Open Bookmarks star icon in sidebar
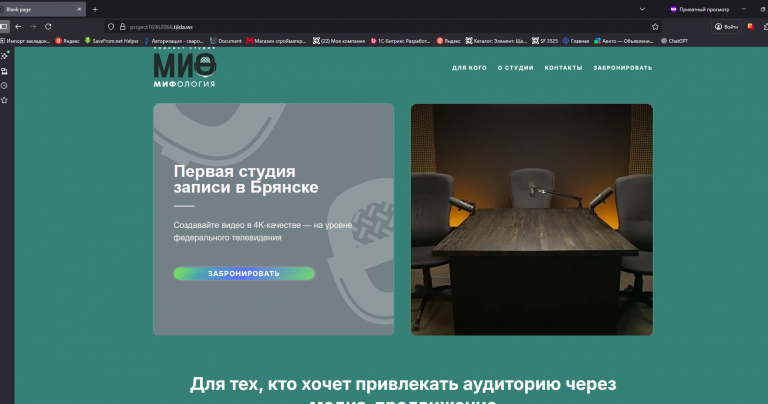Viewport: 768px width, 404px height. tap(4, 100)
